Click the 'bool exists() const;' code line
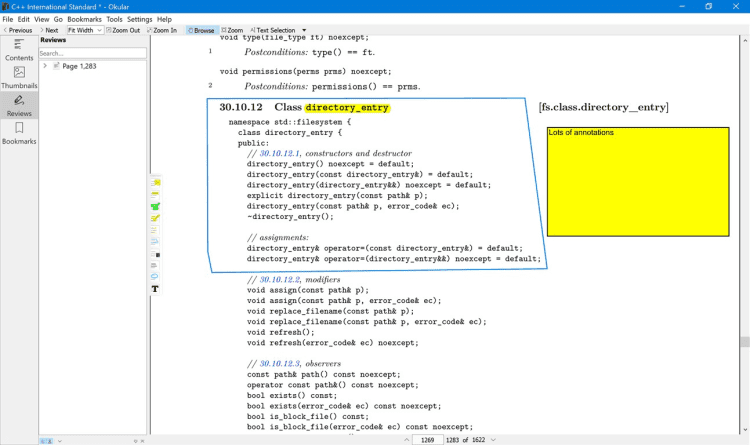Screen dimensions: 750x445 [x=292, y=395]
